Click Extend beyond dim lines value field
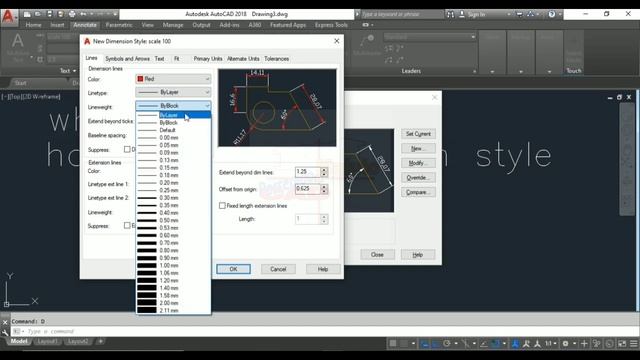 point(307,172)
